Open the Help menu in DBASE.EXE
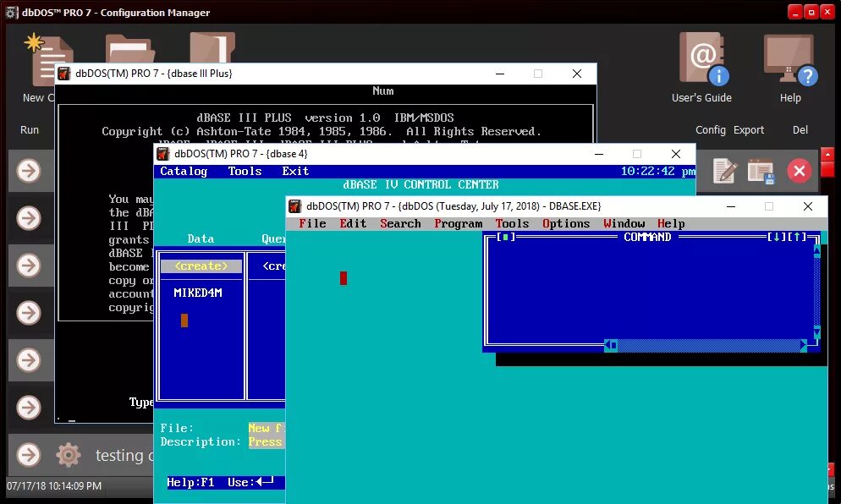The image size is (841, 504). pyautogui.click(x=671, y=223)
